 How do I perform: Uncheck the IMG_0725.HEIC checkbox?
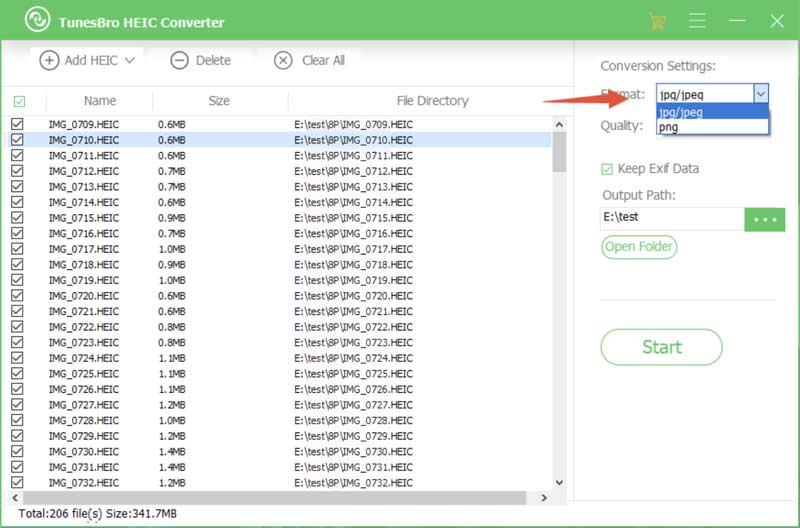point(17,373)
